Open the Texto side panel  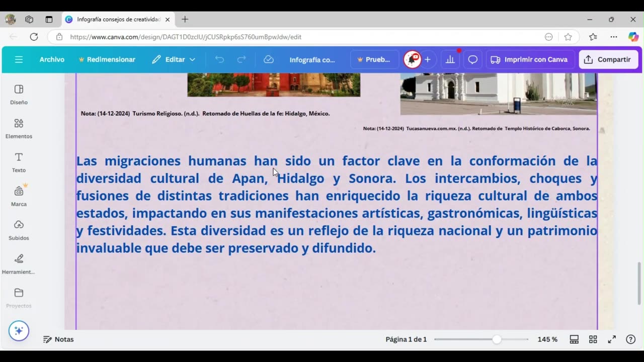pyautogui.click(x=19, y=162)
